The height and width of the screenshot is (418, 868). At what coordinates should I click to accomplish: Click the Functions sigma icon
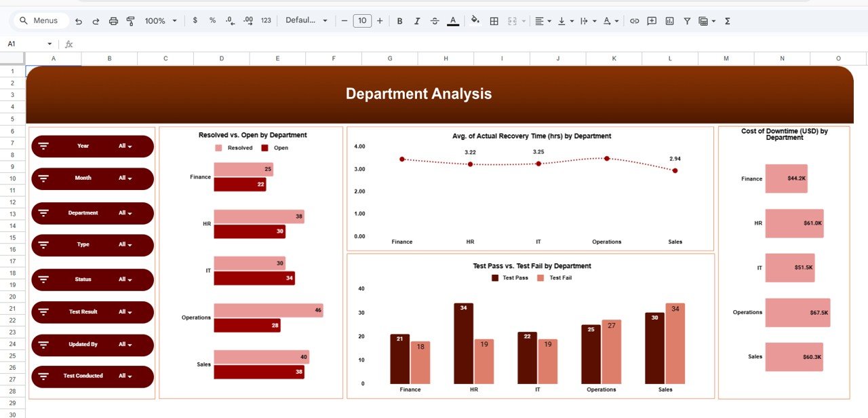(x=726, y=21)
